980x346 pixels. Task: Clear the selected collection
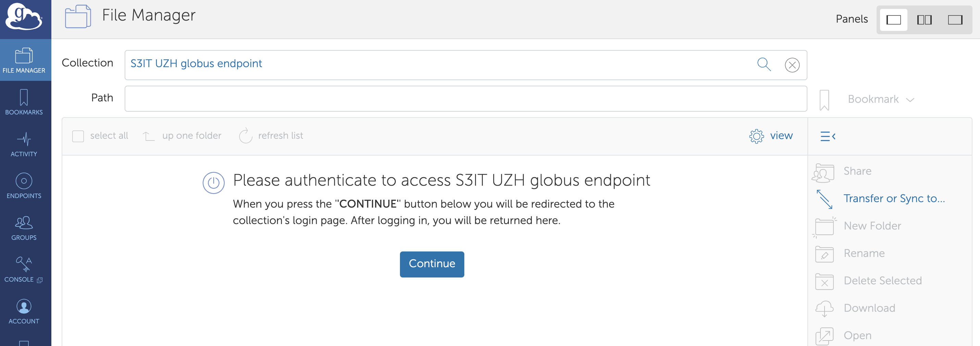(792, 65)
